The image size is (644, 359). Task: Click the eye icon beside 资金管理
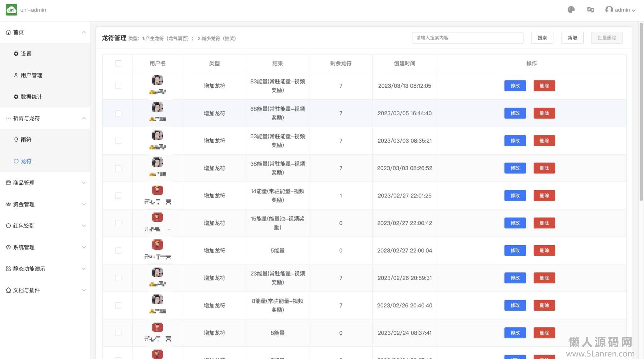8,204
